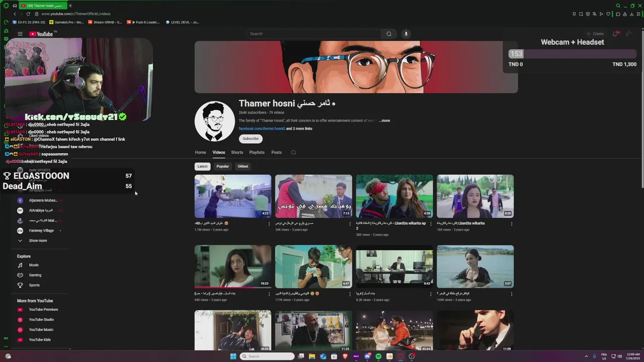Expand channel description with ...more
This screenshot has height=362, width=644.
point(384,121)
